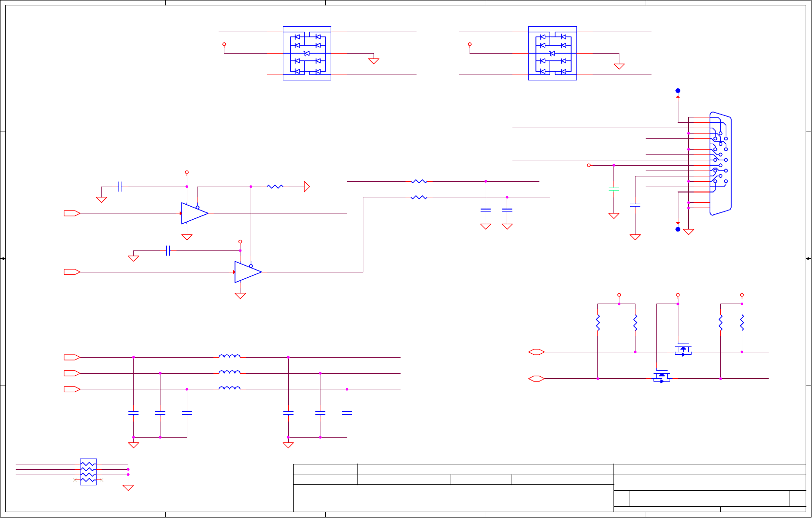Click the bottom input port of the filter
Viewport: 812px width, 518px height.
72,389
